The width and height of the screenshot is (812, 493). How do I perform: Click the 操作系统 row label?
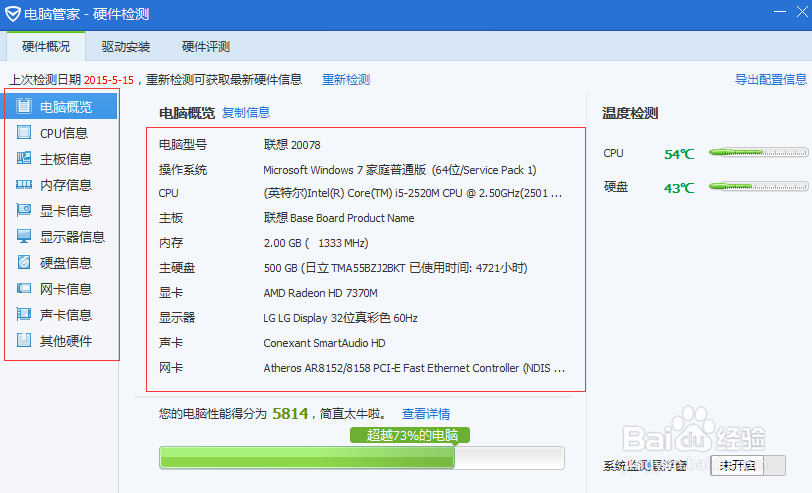tap(183, 170)
